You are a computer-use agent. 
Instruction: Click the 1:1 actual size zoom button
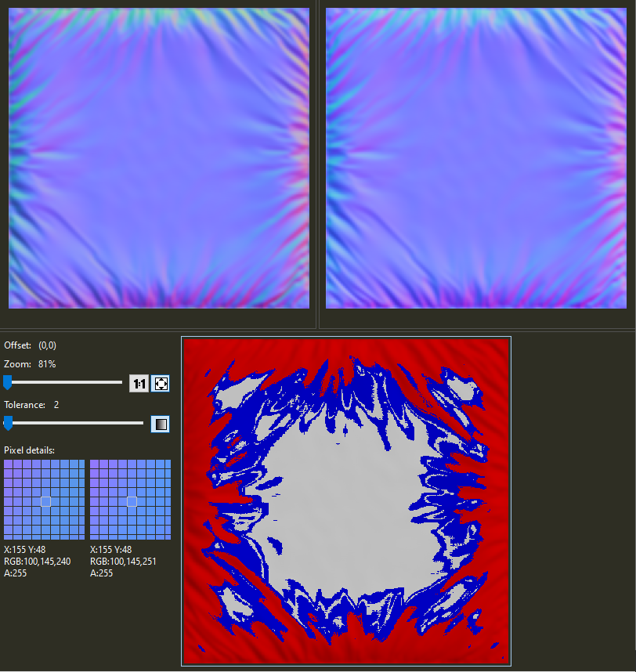coord(139,384)
